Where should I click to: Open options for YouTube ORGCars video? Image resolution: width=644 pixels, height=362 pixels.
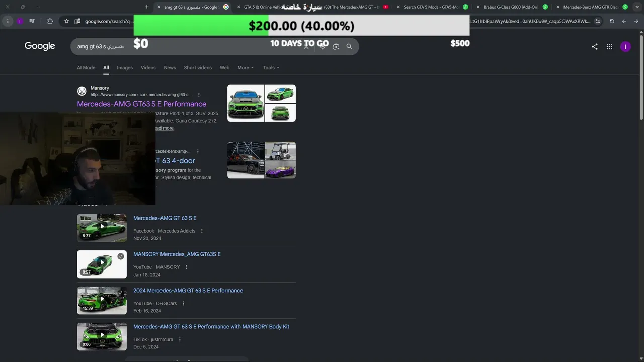[x=183, y=304]
